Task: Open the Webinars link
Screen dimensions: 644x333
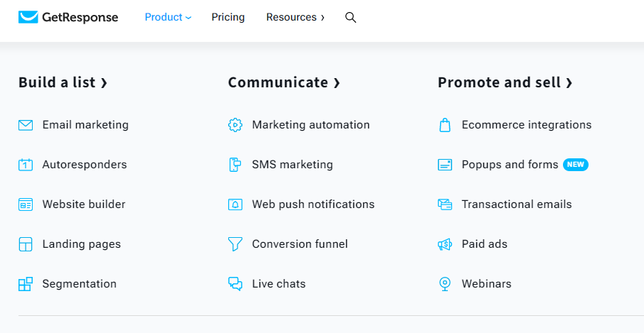Action: click(x=487, y=284)
